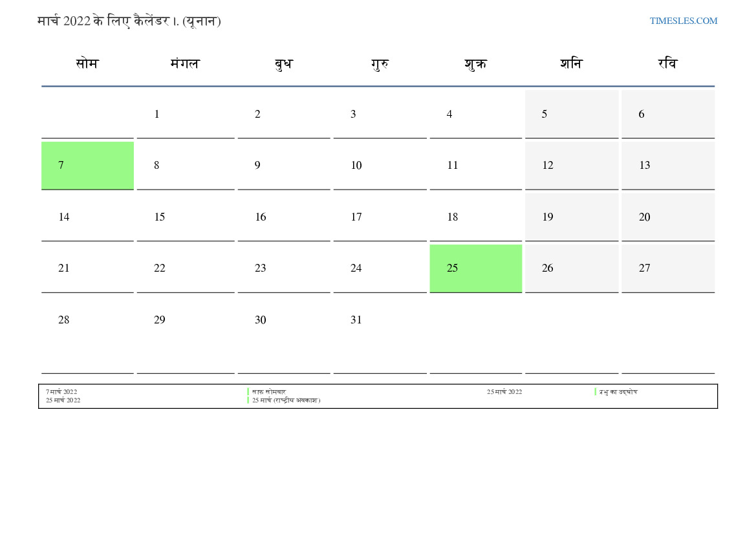Select the green highlighted date 25 cell
Screen dimensions: 756x535
[476, 268]
